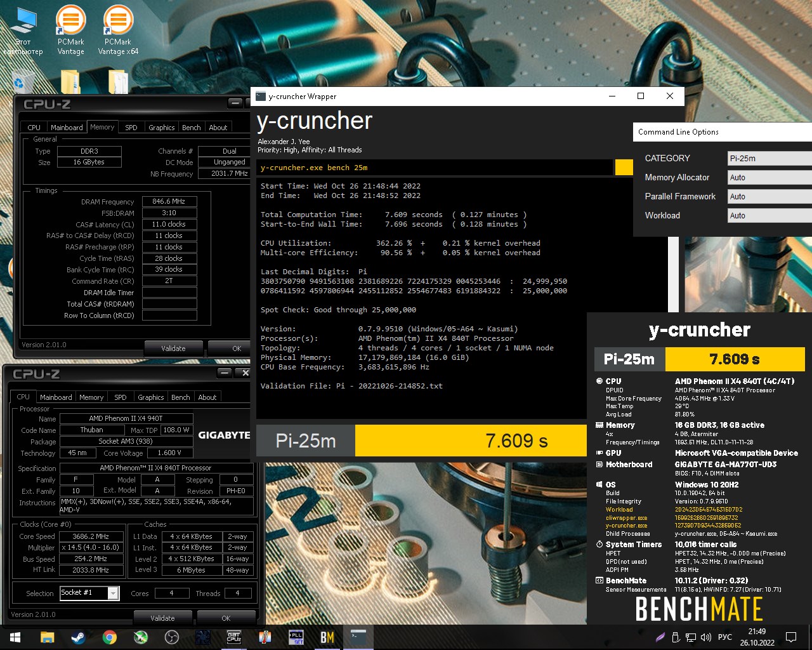The height and width of the screenshot is (650, 812).
Task: Click the green icon next to Chrome in taskbar
Action: [x=141, y=637]
